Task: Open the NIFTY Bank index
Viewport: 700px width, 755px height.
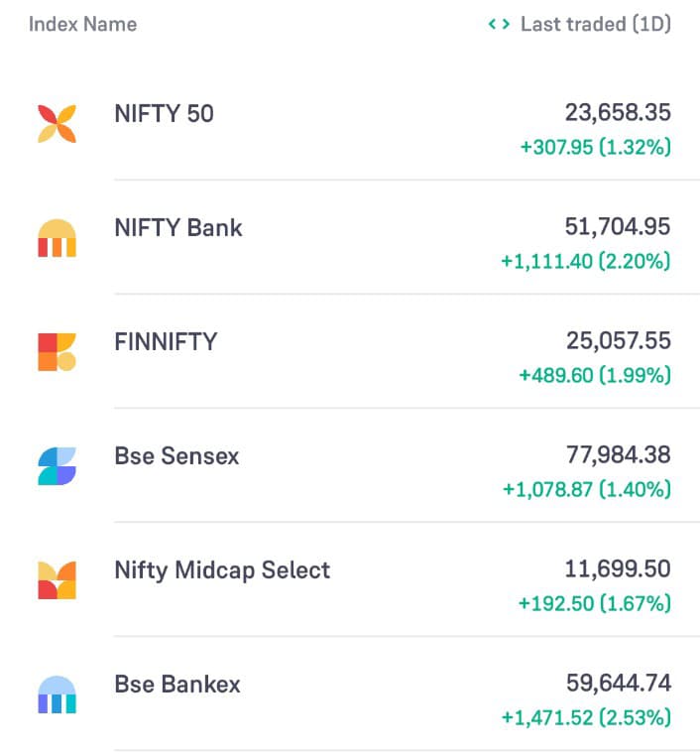Action: [x=178, y=228]
